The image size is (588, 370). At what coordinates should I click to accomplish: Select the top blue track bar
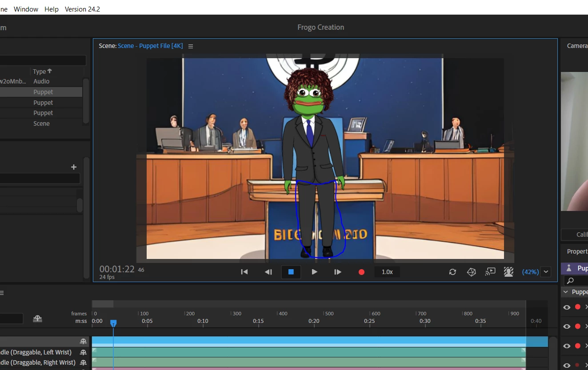pyautogui.click(x=320, y=341)
